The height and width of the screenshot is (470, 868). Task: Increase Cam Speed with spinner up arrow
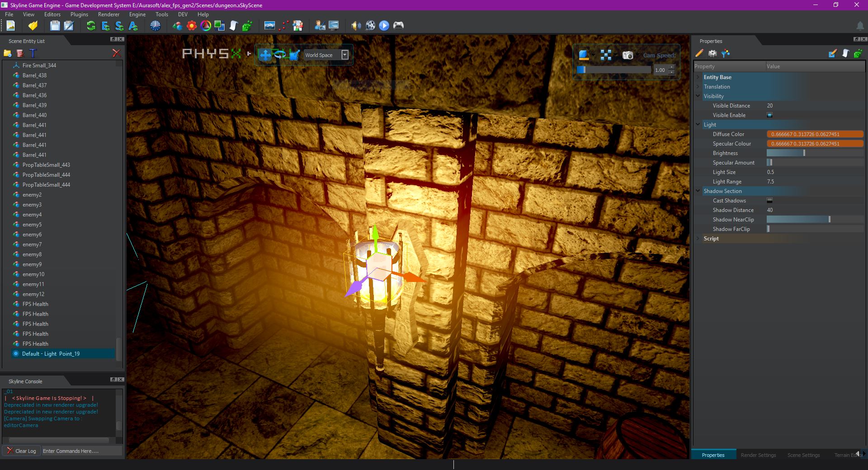(672, 67)
